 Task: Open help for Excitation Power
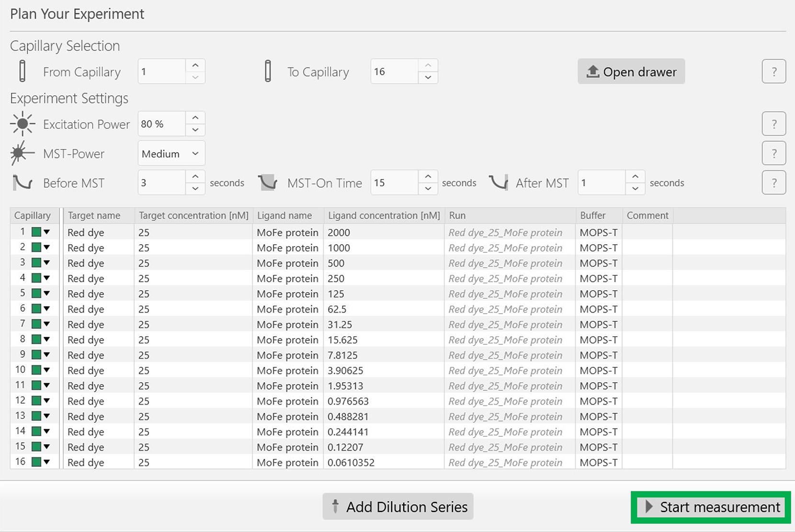(774, 124)
